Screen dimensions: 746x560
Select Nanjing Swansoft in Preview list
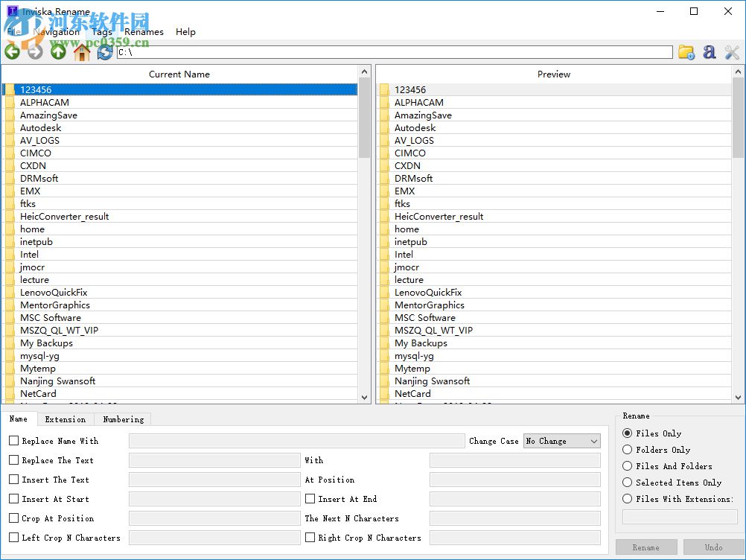tap(554, 381)
